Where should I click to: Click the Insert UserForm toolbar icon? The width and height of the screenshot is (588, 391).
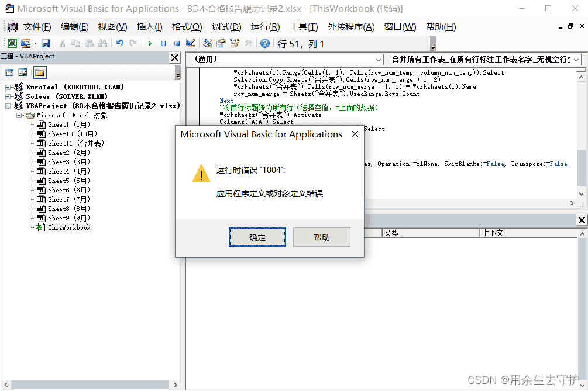[26, 43]
